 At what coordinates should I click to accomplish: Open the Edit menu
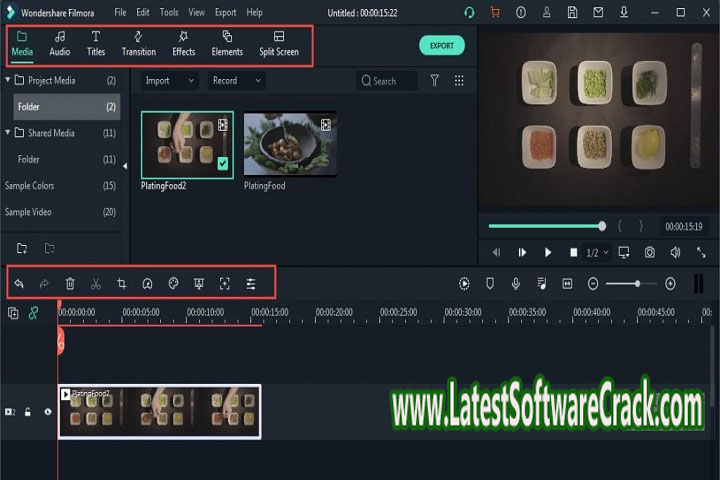142,12
